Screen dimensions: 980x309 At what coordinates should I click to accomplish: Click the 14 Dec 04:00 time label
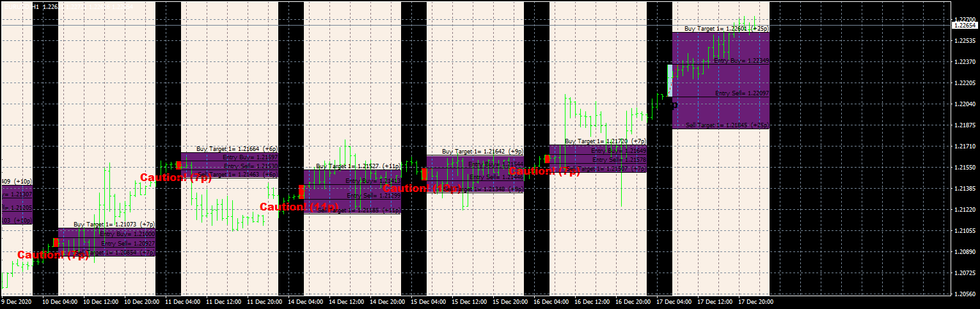coord(305,301)
